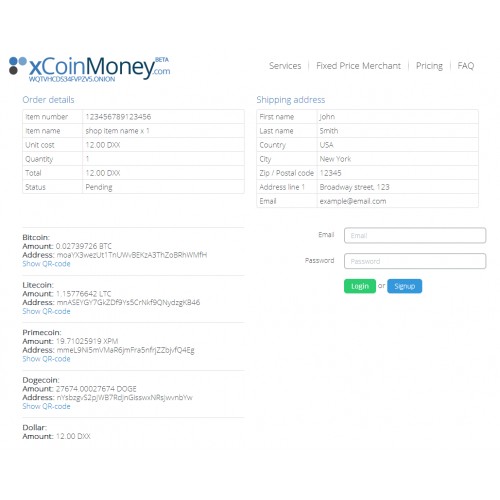500x500 pixels.
Task: Show QR-code for Bitcoin
Action: [46, 264]
